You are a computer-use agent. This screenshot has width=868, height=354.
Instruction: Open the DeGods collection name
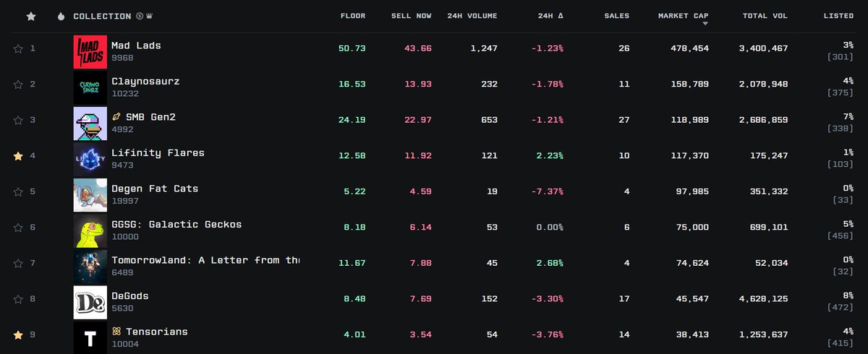click(x=130, y=295)
